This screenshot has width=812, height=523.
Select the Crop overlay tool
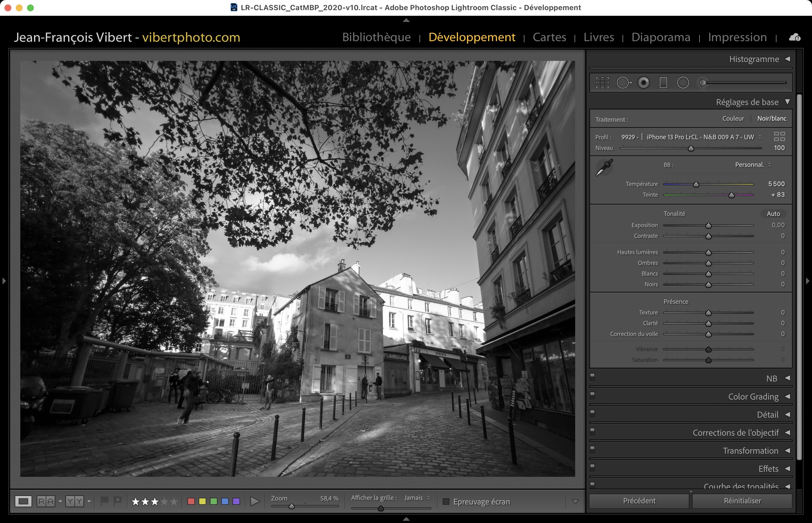(x=603, y=83)
